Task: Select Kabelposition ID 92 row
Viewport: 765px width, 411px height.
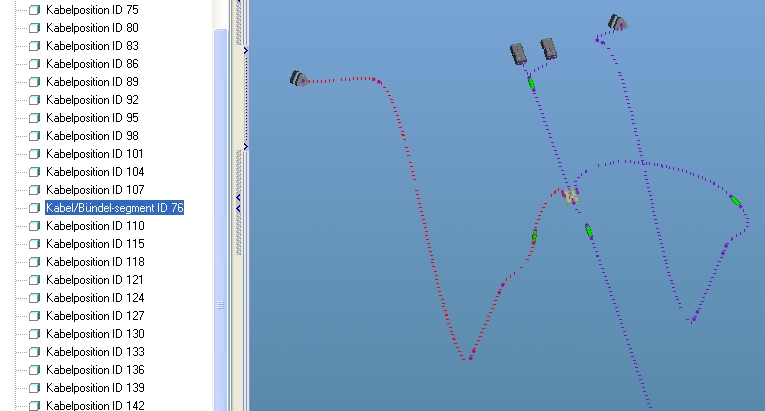Action: click(x=92, y=100)
